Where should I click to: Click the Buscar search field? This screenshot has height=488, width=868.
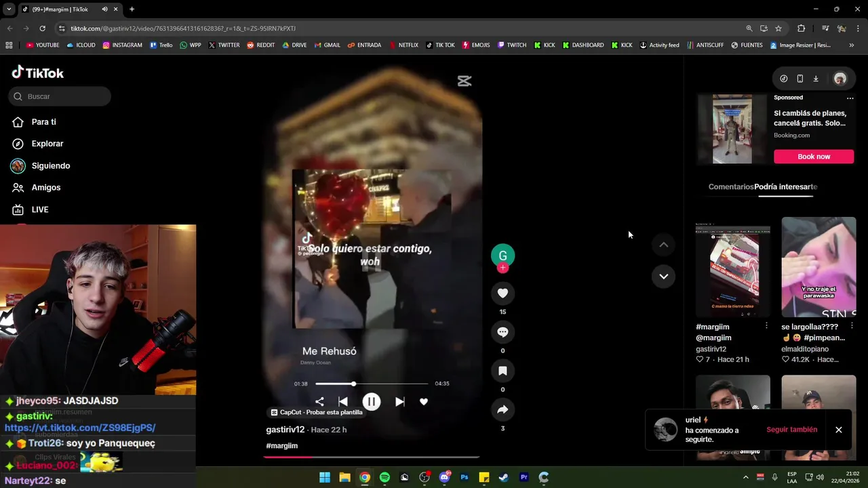click(x=60, y=96)
